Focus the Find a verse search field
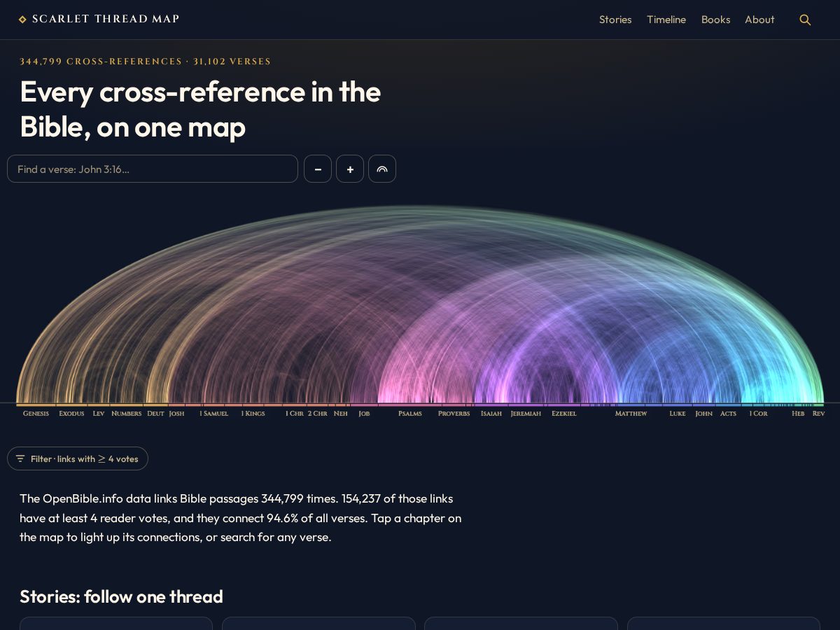 pyautogui.click(x=153, y=169)
